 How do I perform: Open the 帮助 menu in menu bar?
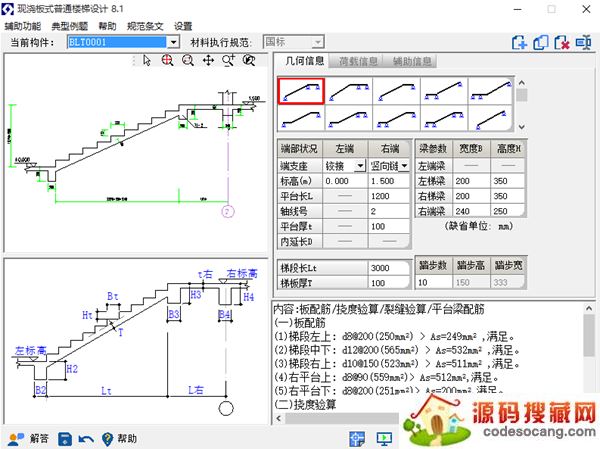pos(107,26)
